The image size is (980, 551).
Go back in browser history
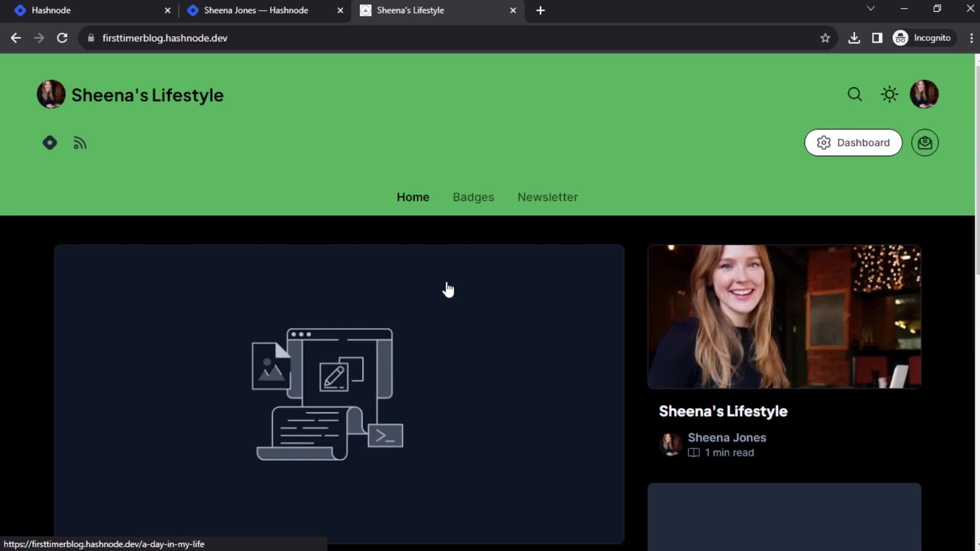point(16,38)
